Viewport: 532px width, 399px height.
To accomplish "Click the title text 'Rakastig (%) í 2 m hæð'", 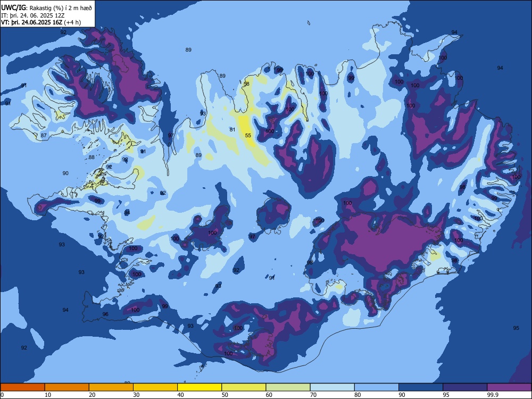I will pyautogui.click(x=61, y=8).
